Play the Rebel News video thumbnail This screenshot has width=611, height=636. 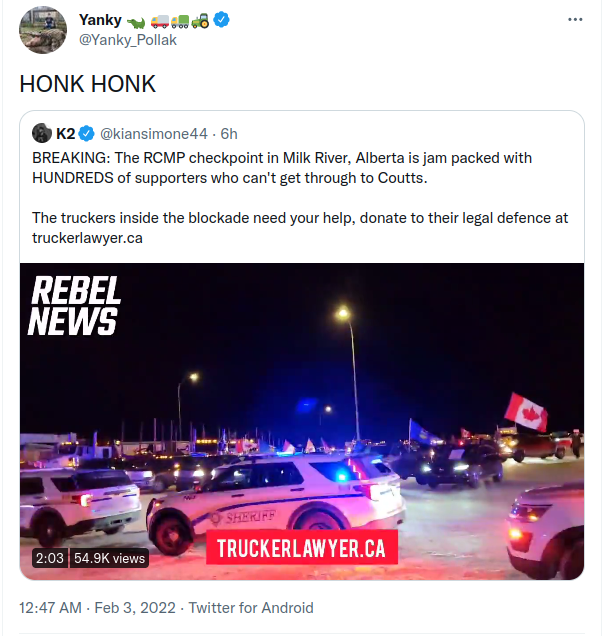click(x=302, y=421)
